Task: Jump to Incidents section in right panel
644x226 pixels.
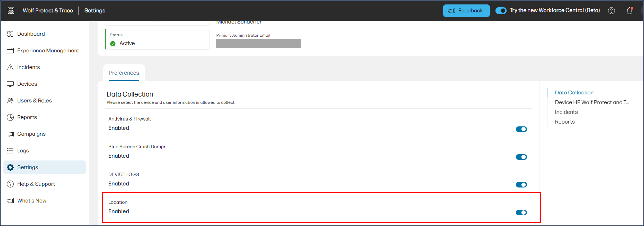Action: [x=566, y=112]
